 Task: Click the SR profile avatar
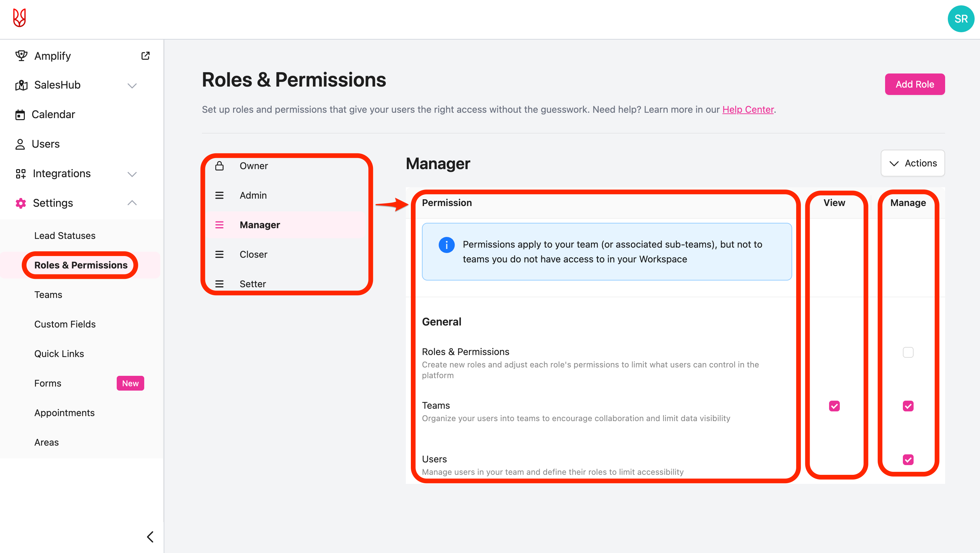(961, 19)
